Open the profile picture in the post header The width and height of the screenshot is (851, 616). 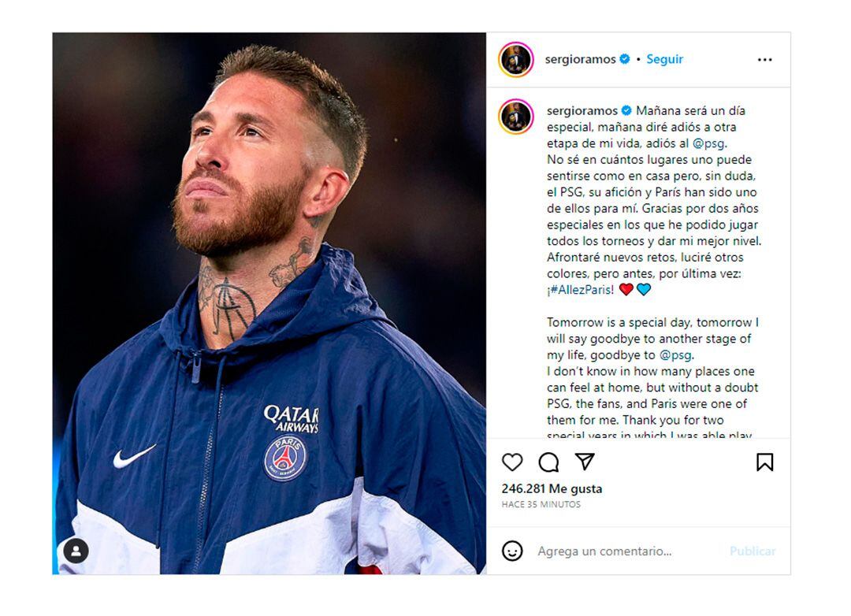[516, 60]
